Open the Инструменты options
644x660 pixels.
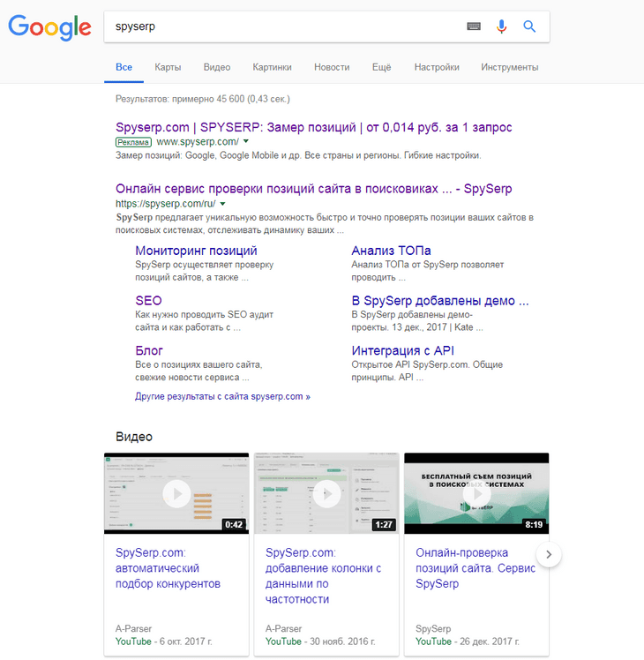pos(509,67)
